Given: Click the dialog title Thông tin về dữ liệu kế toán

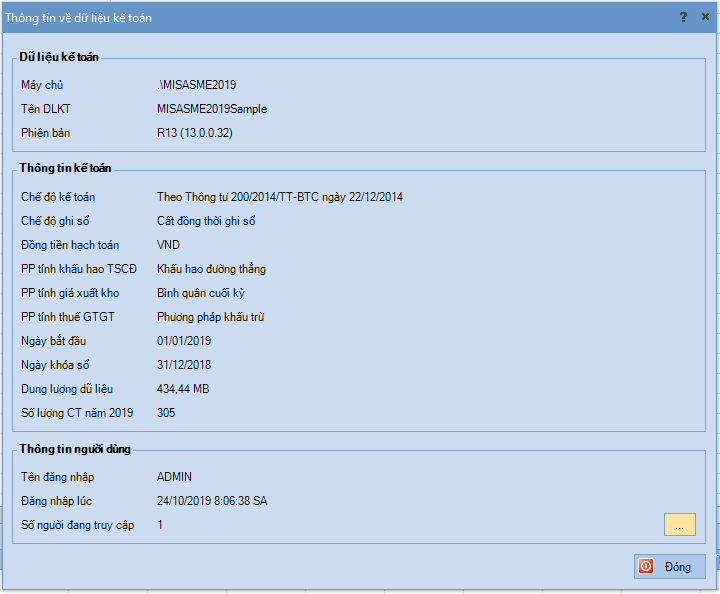Looking at the screenshot, I should pos(78,18).
